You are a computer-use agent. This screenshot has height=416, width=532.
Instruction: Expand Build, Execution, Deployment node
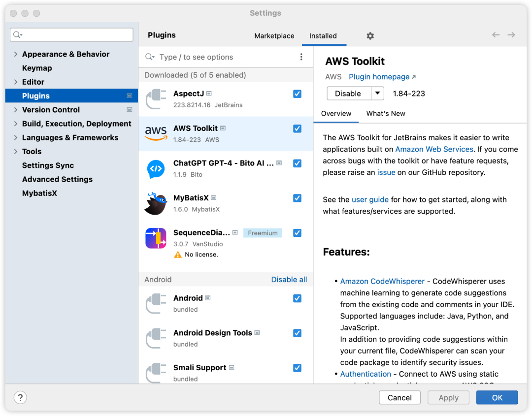(x=15, y=124)
